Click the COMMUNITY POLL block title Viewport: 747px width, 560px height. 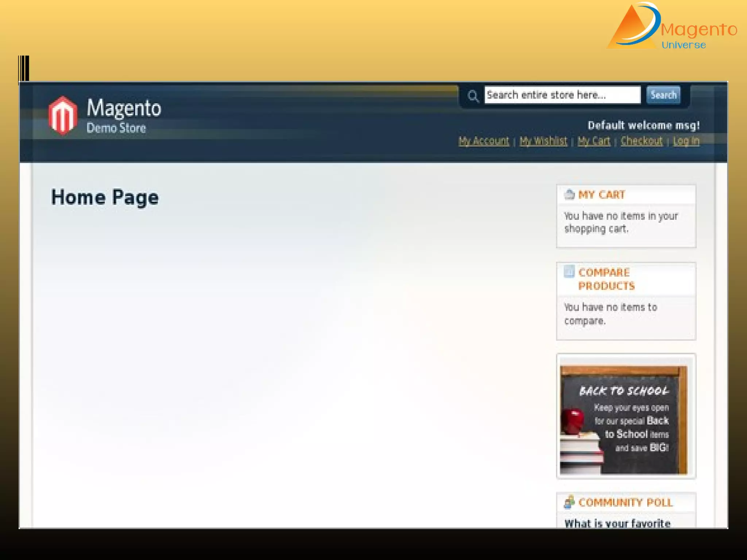(x=625, y=502)
